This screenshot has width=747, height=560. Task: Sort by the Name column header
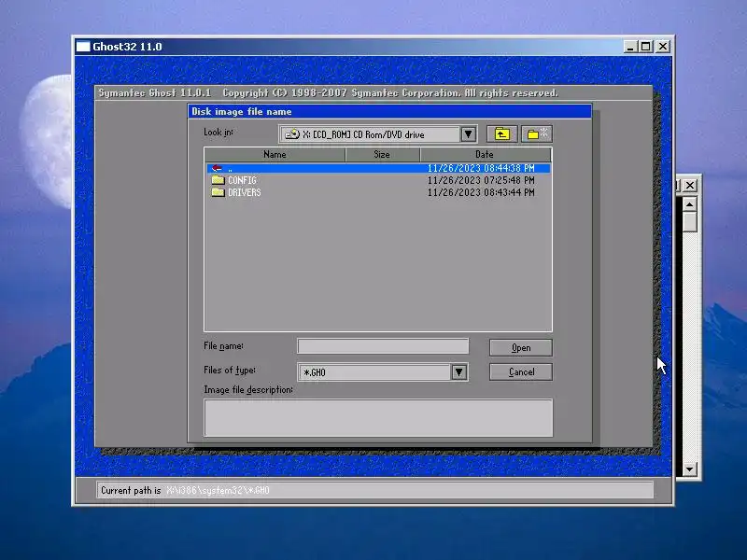275,154
